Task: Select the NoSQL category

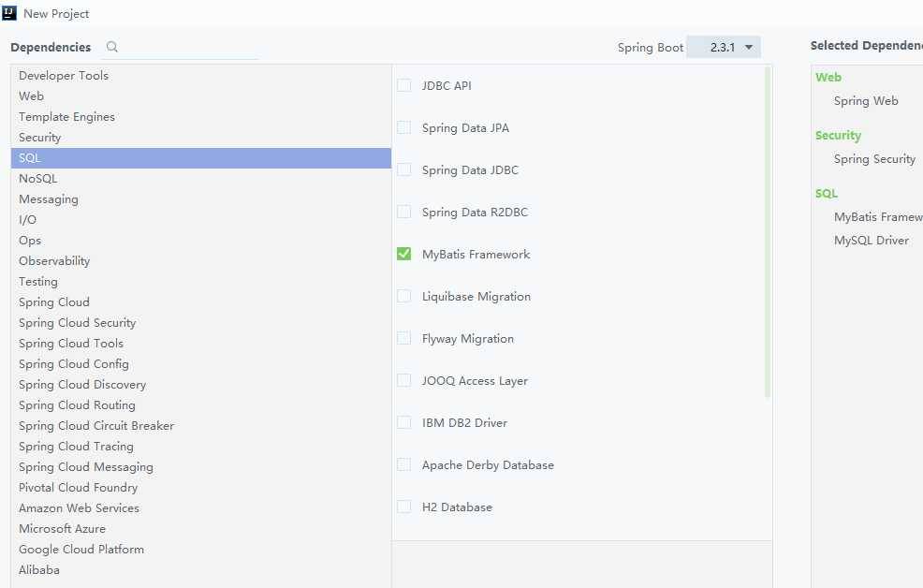Action: [x=38, y=178]
